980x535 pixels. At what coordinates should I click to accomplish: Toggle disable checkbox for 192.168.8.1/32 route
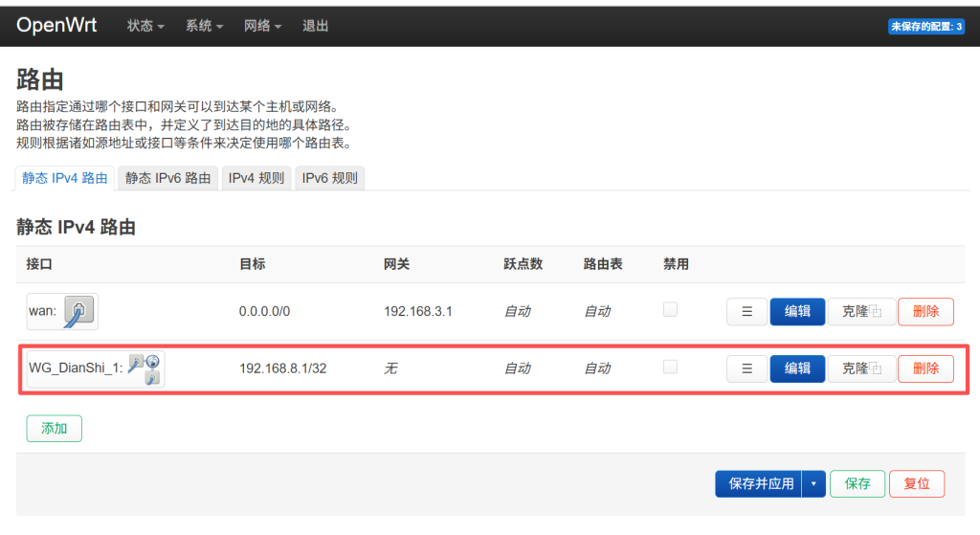(x=670, y=368)
